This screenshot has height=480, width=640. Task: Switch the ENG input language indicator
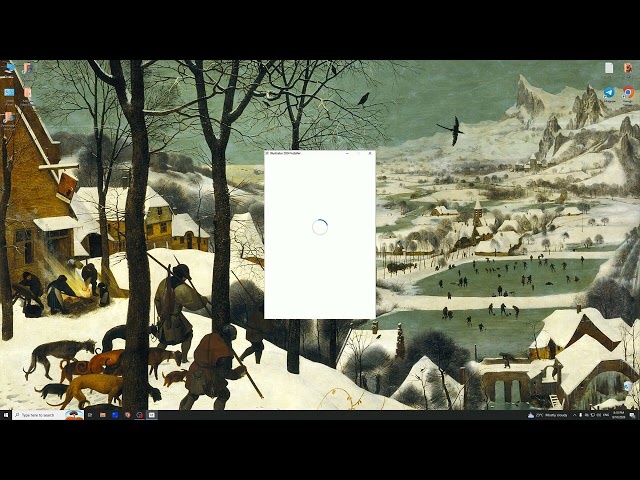(606, 415)
